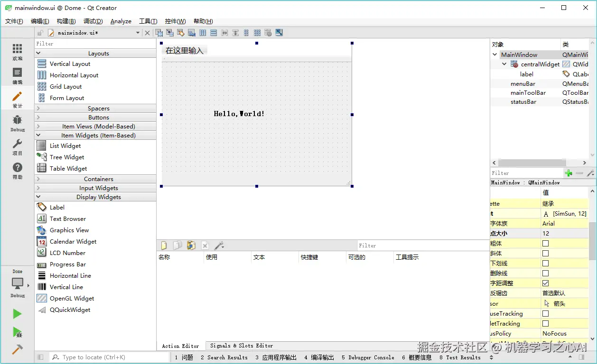Viewport: 597px width, 364px height.
Task: Toggle the left sidebar icon in status bar
Action: [x=40, y=357]
